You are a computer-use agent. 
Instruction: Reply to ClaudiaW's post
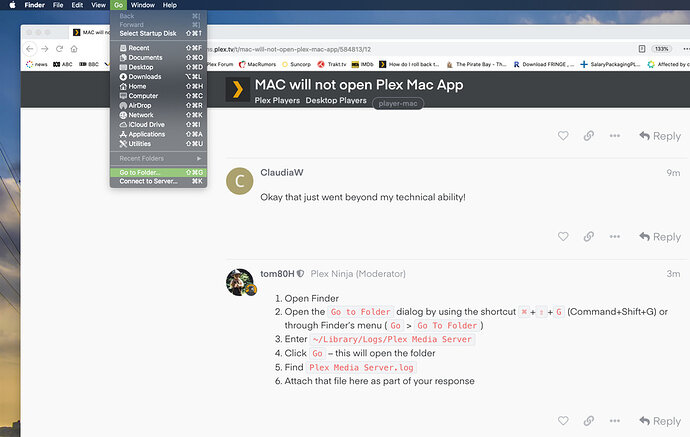(x=660, y=237)
